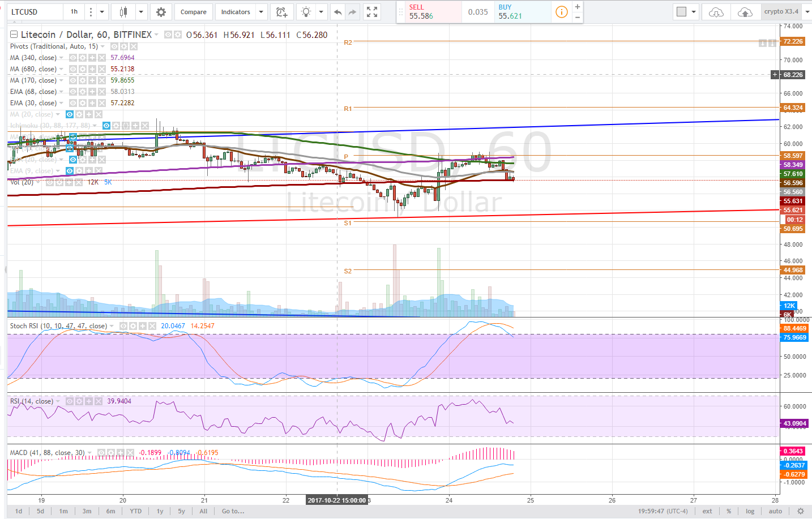
Task: Create an alert with alarm clock icon
Action: [281, 12]
